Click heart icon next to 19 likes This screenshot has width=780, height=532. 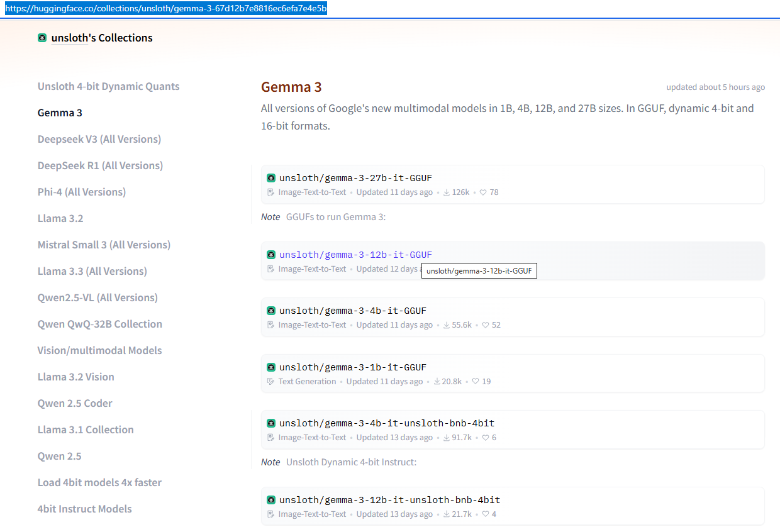476,382
